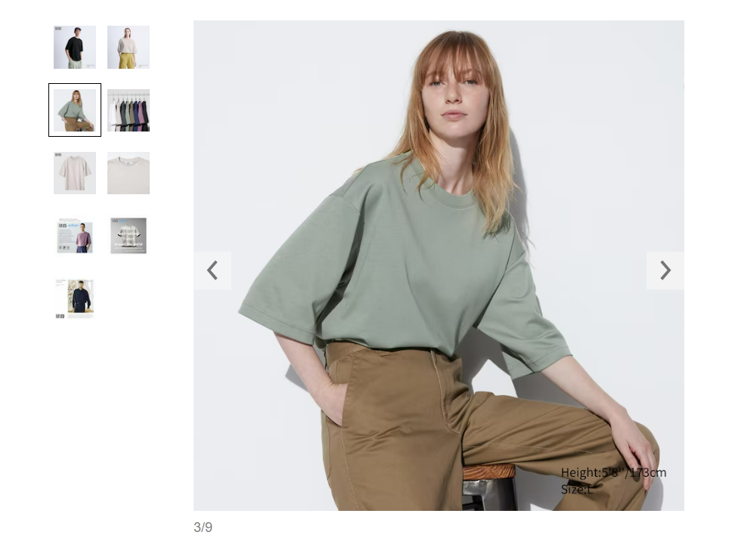This screenshot has height=560, width=735.
Task: Click the wooden stool in the main image
Action: (x=490, y=487)
